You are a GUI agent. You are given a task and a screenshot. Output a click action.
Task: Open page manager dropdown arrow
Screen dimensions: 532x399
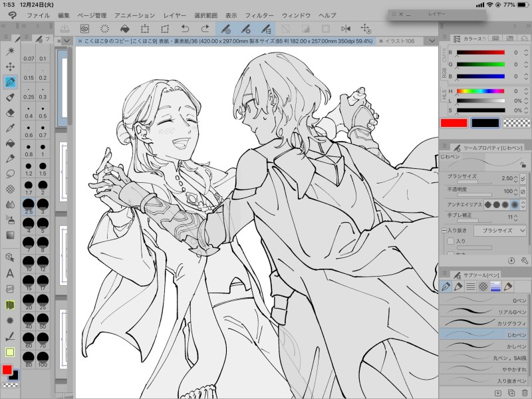pos(66,41)
